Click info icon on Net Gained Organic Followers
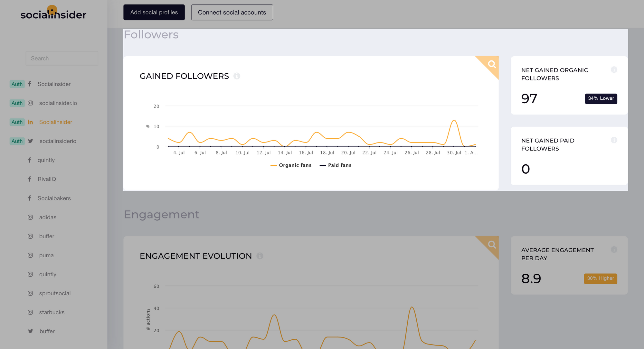The height and width of the screenshot is (349, 644). [x=614, y=69]
